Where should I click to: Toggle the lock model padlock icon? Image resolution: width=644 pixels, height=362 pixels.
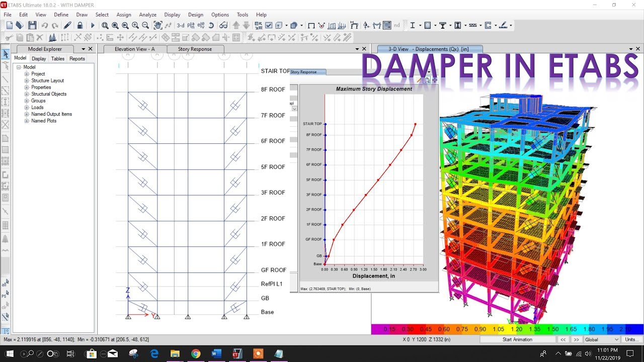[x=80, y=25]
